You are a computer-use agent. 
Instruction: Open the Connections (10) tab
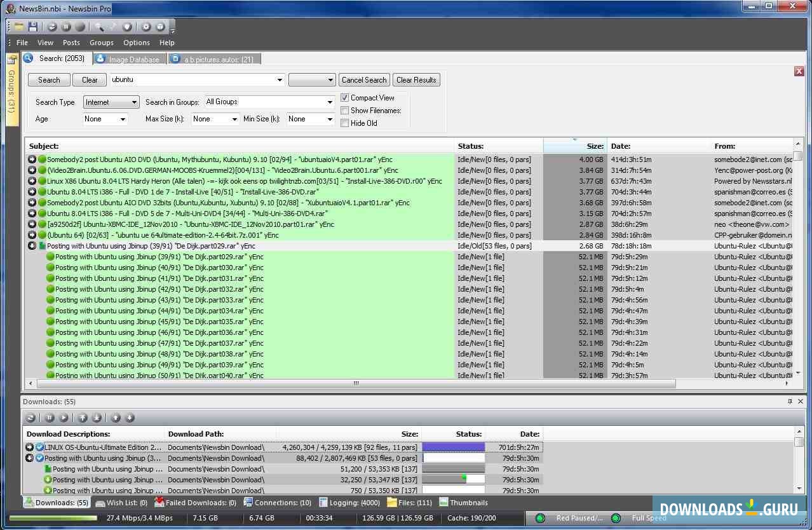click(x=278, y=503)
